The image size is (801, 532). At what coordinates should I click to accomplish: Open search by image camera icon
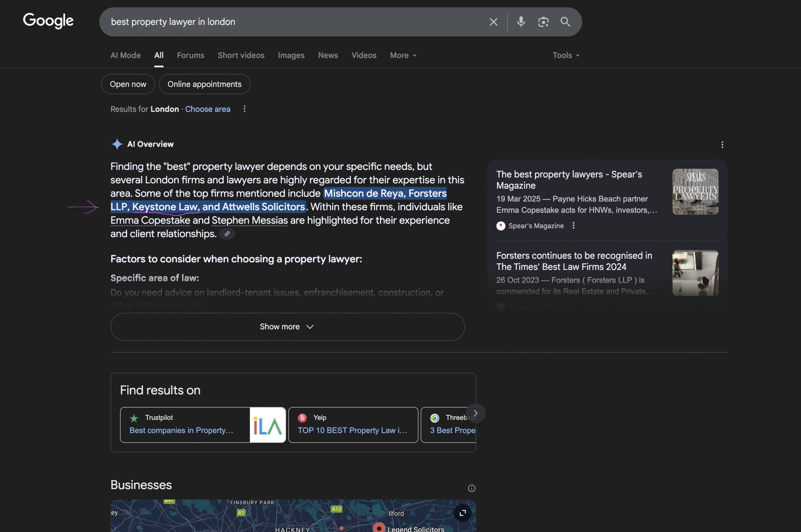click(x=543, y=22)
